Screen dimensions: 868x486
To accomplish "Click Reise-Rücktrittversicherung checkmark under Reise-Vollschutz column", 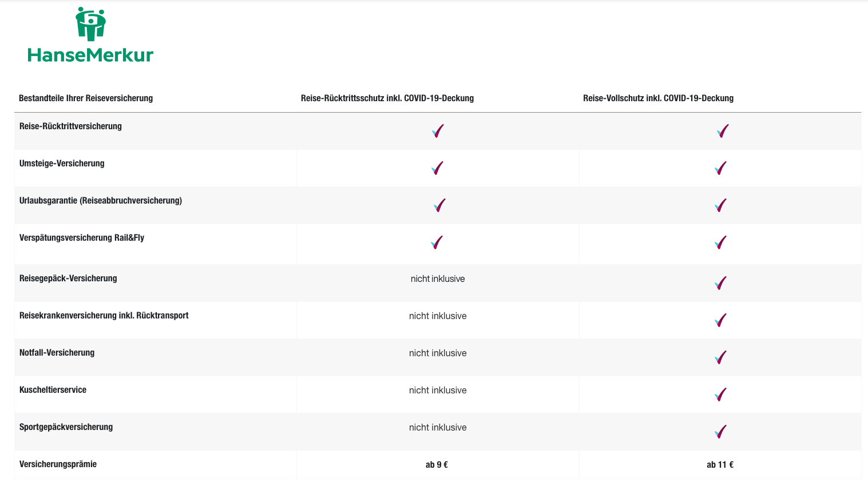I will [723, 131].
